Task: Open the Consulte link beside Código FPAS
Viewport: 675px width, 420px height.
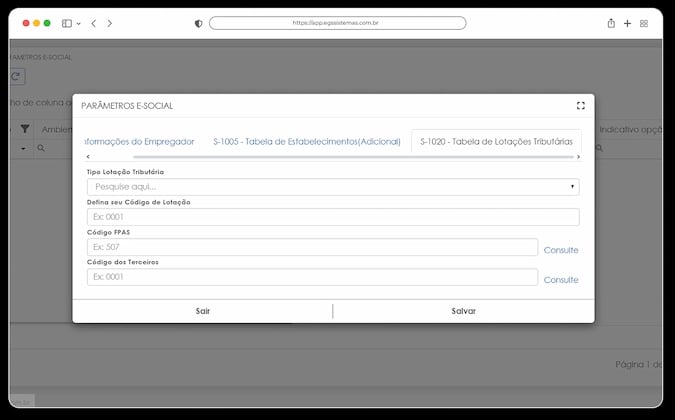Action: coord(560,250)
